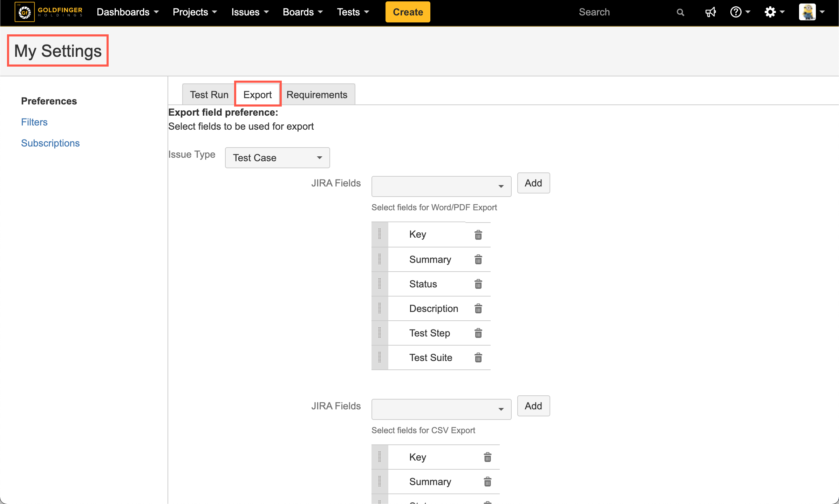
Task: Delete the Key field from Word/PDF export
Action: pyautogui.click(x=478, y=235)
